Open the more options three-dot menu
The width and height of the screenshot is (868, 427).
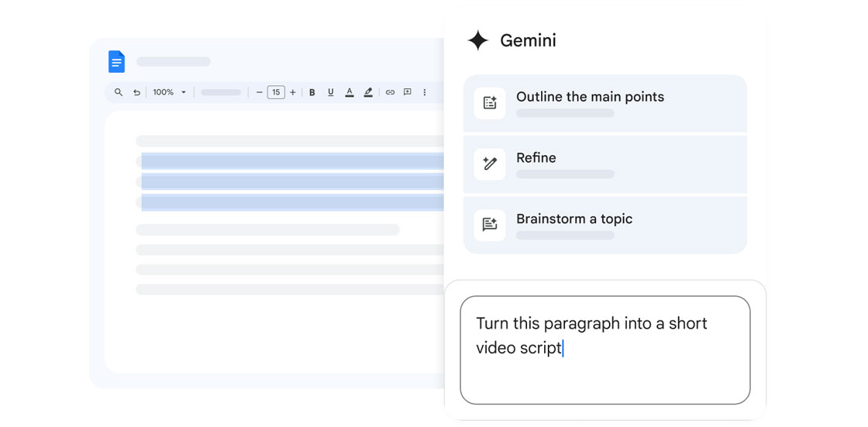[x=425, y=92]
